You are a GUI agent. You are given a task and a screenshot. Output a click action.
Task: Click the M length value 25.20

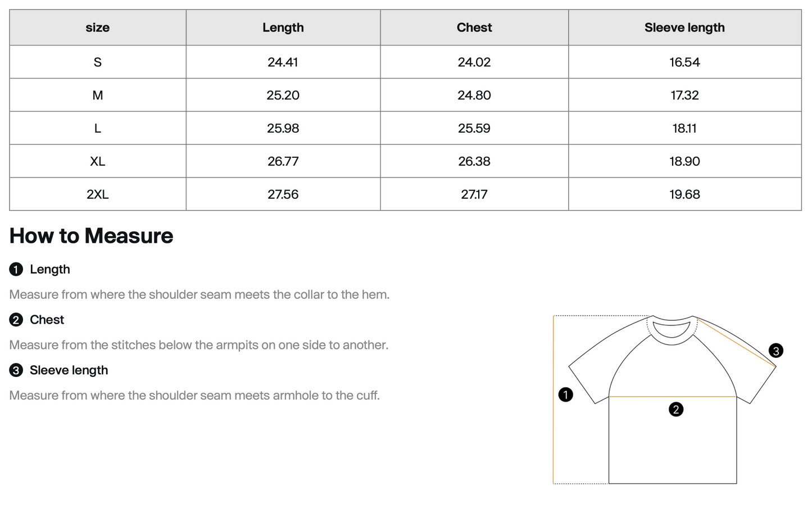click(283, 96)
